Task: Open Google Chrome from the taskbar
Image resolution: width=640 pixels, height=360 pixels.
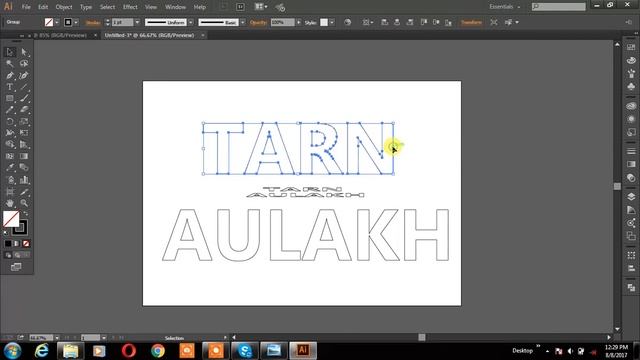Action: (158, 351)
